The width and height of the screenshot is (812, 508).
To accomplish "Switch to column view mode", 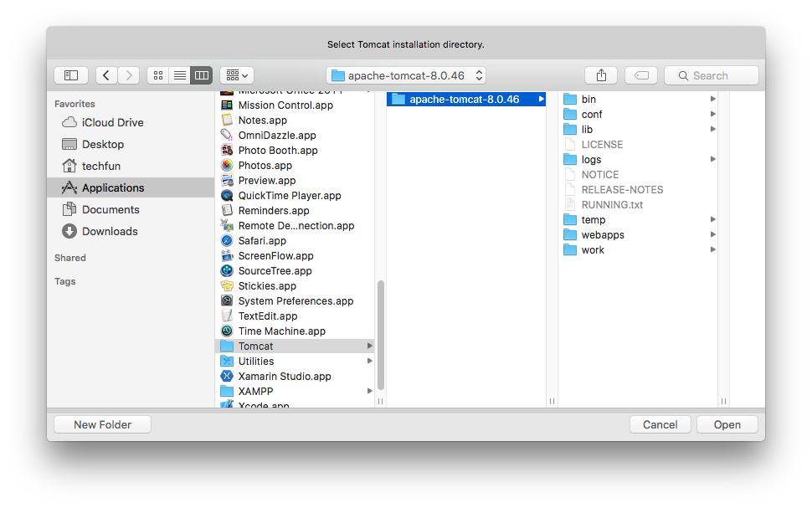I will 202,75.
